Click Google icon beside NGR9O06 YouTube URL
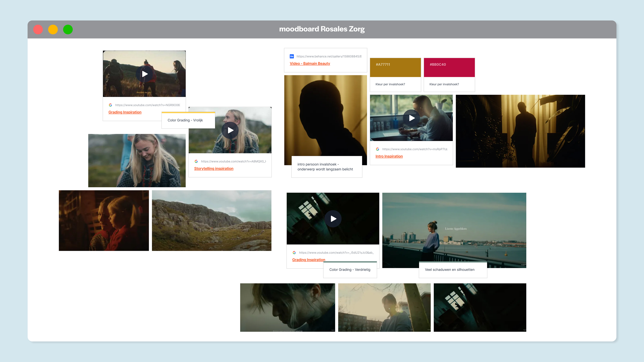The width and height of the screenshot is (644, 362). (x=110, y=105)
